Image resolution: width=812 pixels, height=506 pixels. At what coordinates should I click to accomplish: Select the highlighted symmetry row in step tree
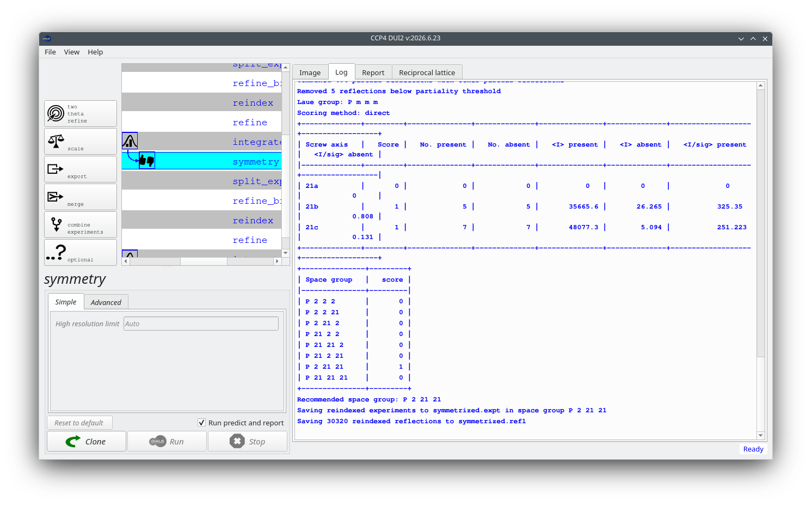pos(201,161)
